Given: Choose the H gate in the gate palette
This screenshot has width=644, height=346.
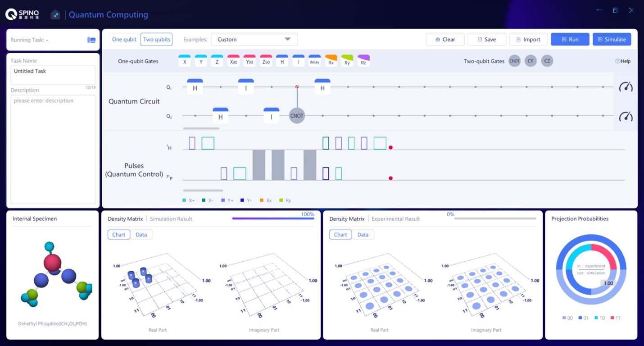Looking at the screenshot, I should pos(282,61).
